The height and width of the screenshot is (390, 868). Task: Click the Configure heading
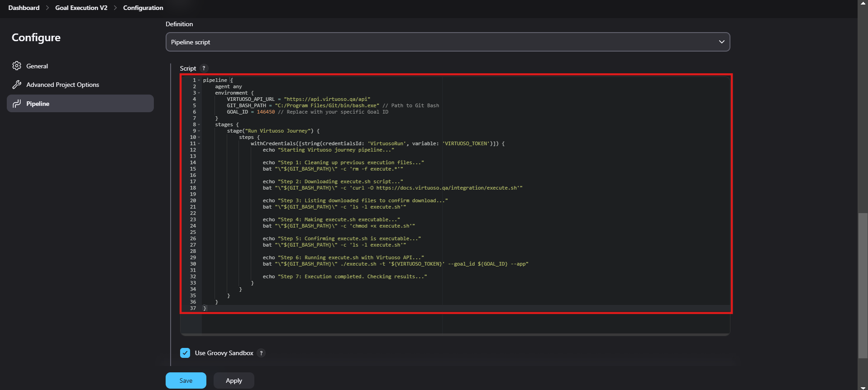pyautogui.click(x=36, y=38)
